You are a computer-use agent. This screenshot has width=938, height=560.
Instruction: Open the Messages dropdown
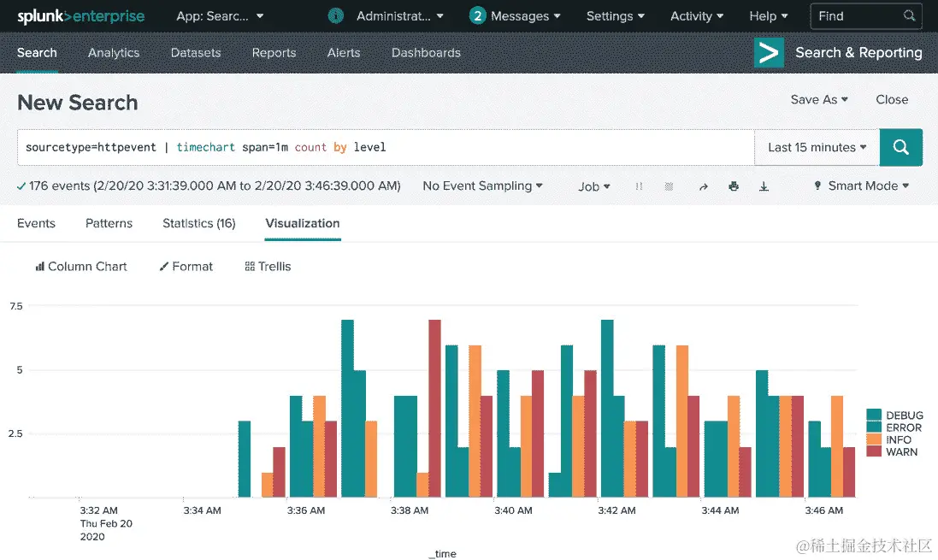525,16
